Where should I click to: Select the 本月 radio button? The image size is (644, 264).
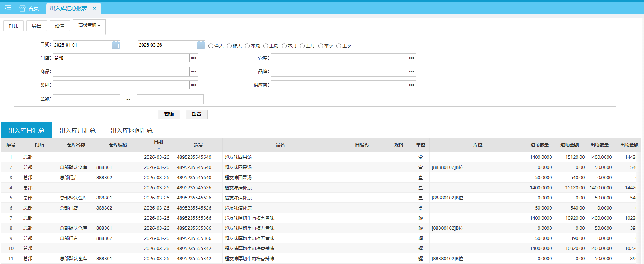click(284, 46)
